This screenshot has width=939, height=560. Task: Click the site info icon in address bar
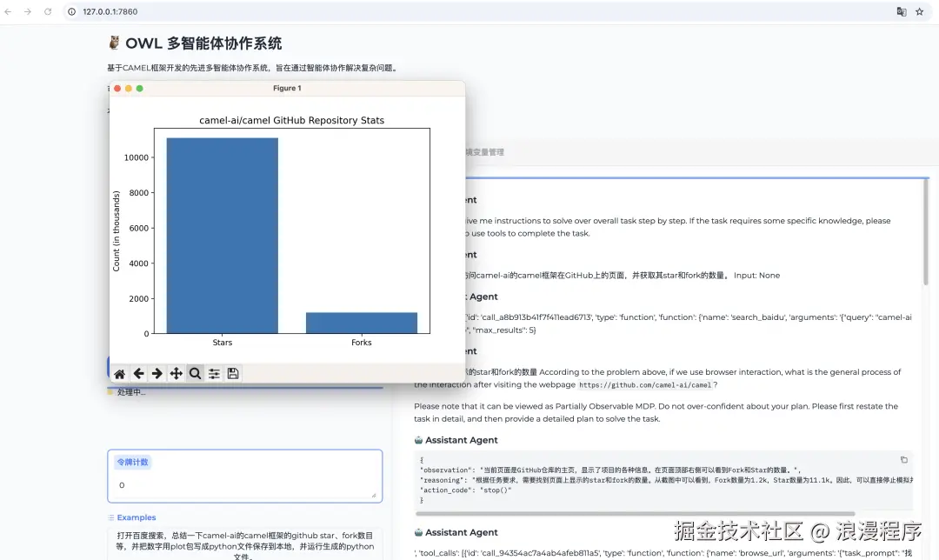pyautogui.click(x=72, y=11)
